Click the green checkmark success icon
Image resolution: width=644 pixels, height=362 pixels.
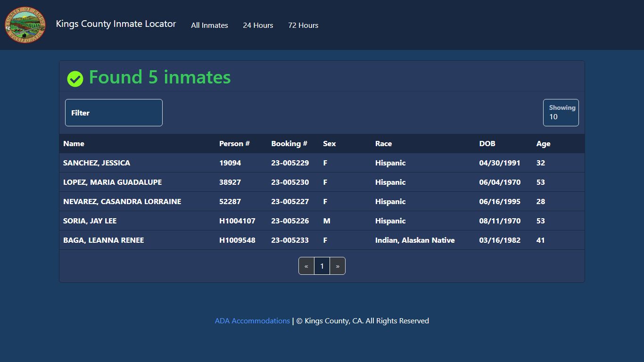point(75,79)
